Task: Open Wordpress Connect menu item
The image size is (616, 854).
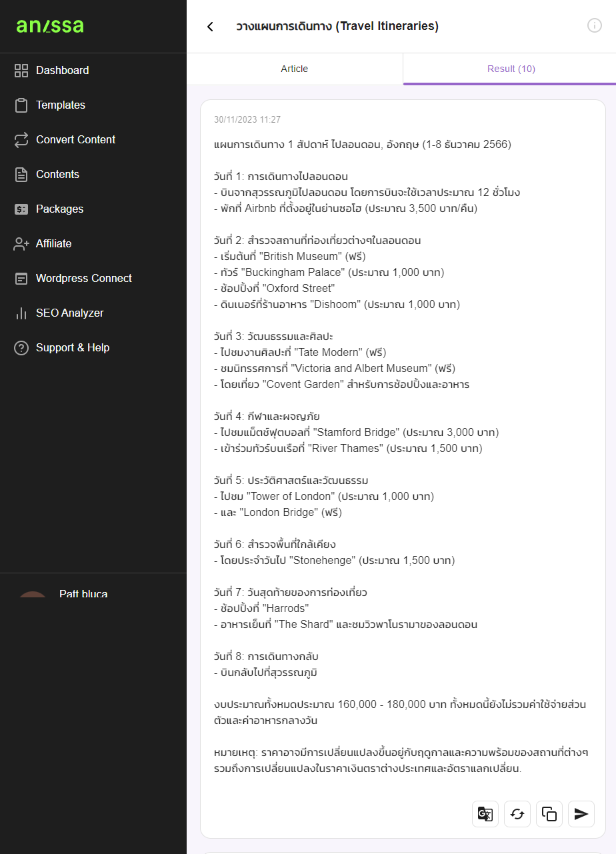Action: click(x=93, y=278)
